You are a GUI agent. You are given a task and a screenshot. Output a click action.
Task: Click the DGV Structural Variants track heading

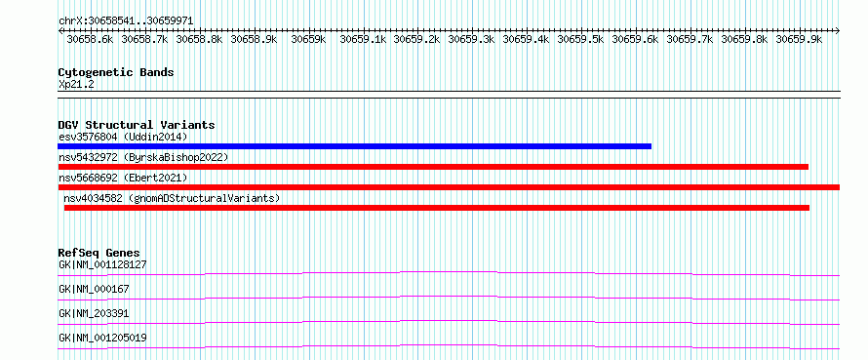[x=137, y=125]
